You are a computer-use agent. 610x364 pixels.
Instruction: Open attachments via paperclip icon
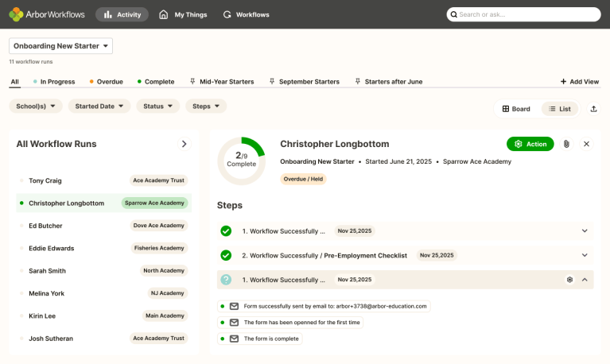click(566, 144)
